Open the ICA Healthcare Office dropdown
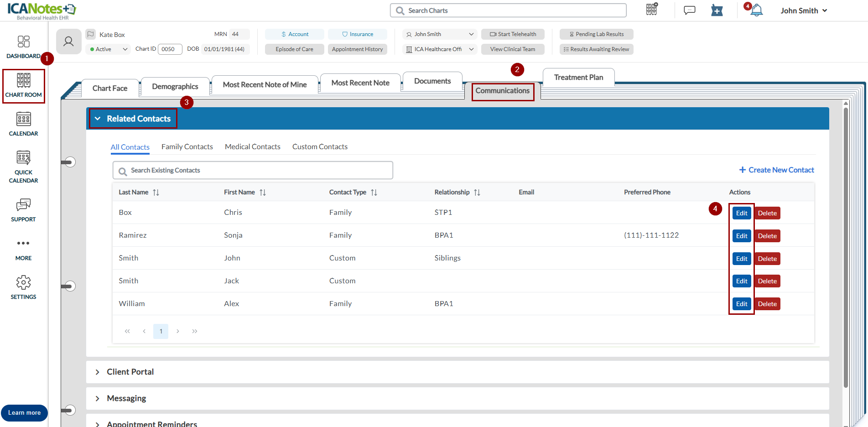The height and width of the screenshot is (427, 868). coord(440,49)
